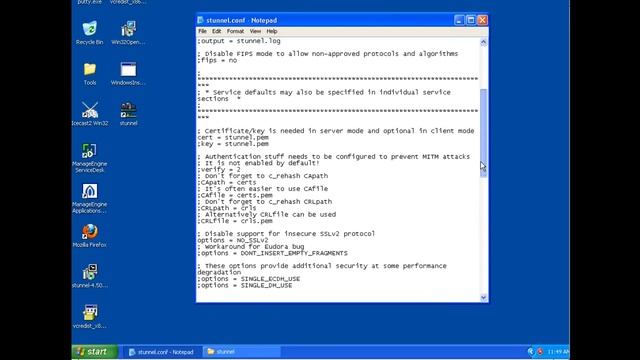Maximize the Notepad window
This screenshot has width=640, height=360.
[x=471, y=20]
